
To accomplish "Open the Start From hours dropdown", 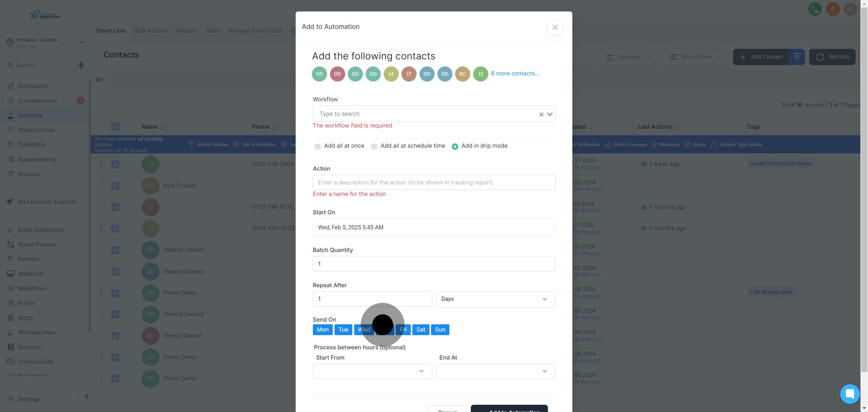I will [x=372, y=371].
